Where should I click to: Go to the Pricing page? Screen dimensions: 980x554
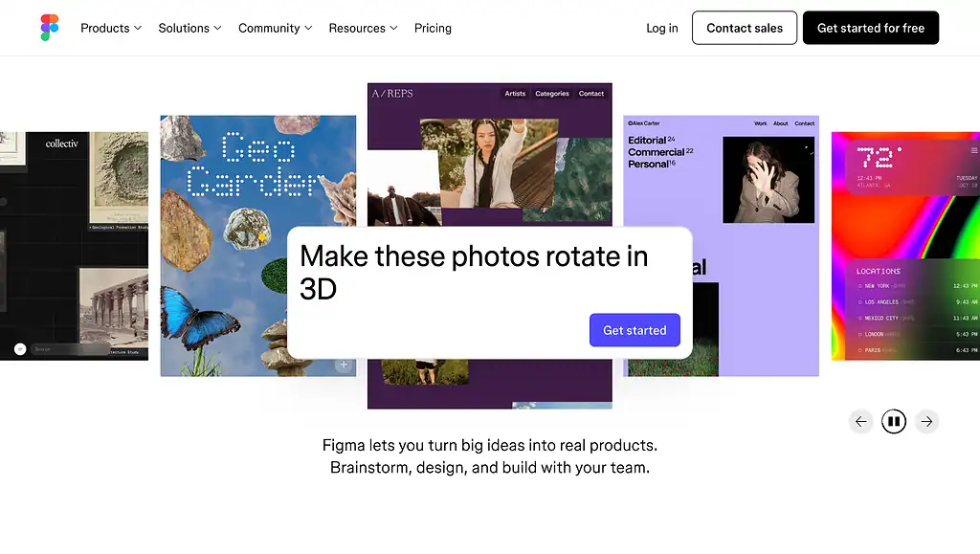(433, 28)
